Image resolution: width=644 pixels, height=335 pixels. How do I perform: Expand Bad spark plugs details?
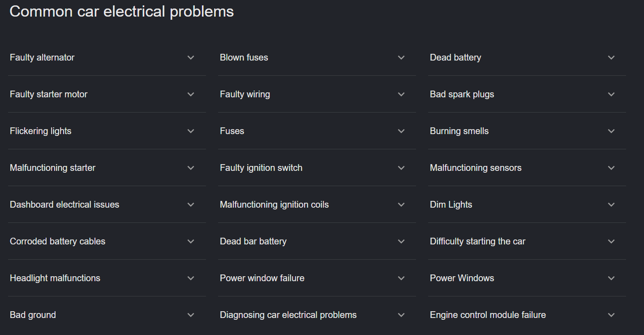[611, 94]
